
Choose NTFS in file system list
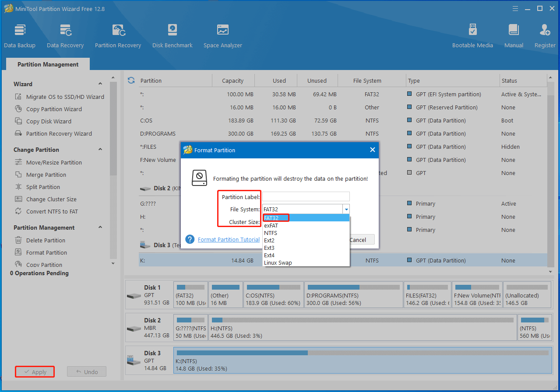pyautogui.click(x=306, y=233)
